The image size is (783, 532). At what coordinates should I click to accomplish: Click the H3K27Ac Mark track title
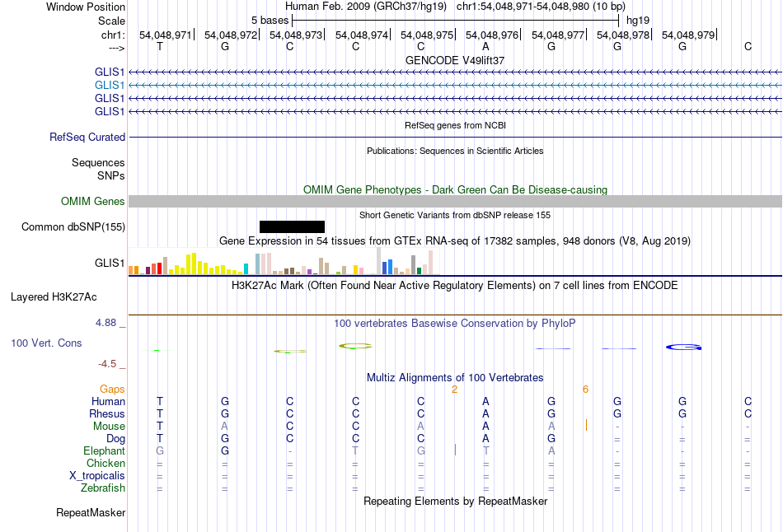(x=455, y=286)
